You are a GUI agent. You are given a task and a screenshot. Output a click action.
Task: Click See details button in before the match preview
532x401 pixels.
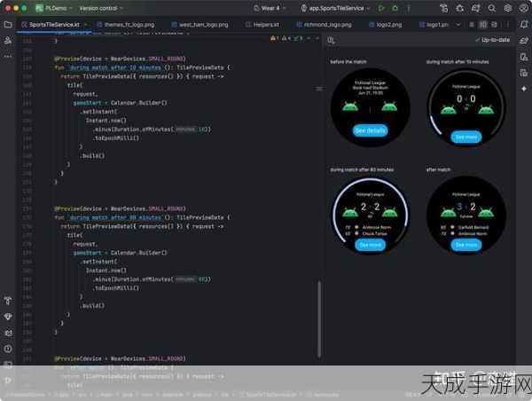(x=370, y=130)
